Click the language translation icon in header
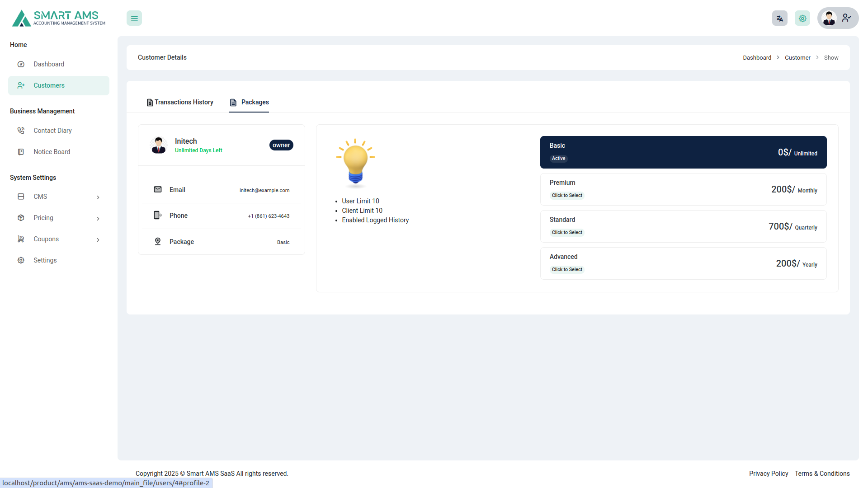The image size is (868, 488). click(779, 18)
